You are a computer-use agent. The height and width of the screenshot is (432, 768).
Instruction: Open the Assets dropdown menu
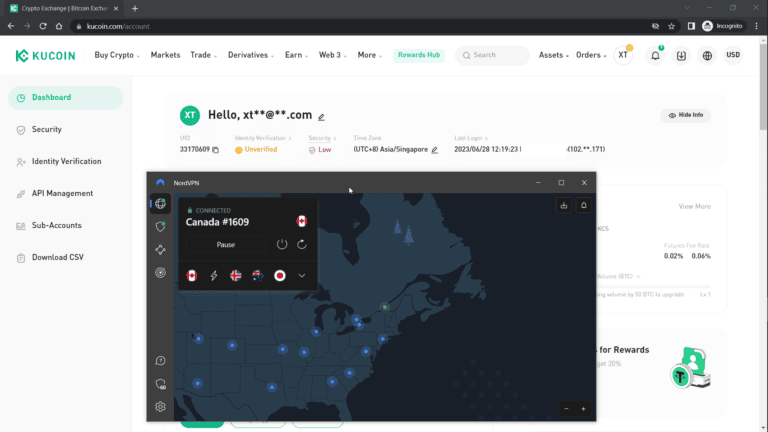pos(553,55)
